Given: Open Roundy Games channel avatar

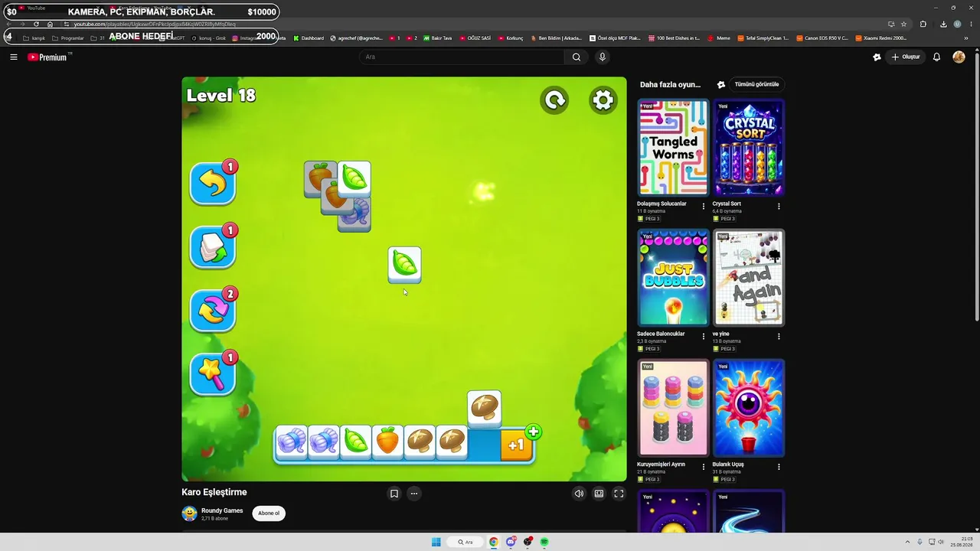Looking at the screenshot, I should 189,514.
